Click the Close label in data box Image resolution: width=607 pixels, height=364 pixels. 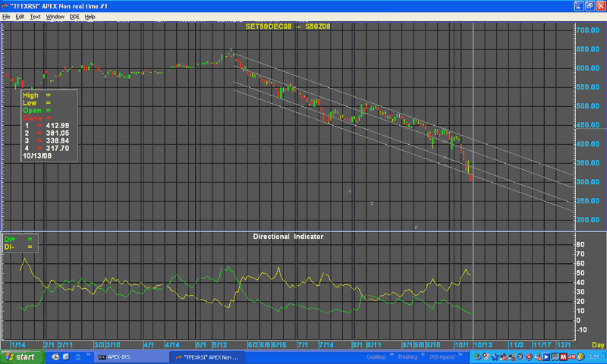click(32, 118)
